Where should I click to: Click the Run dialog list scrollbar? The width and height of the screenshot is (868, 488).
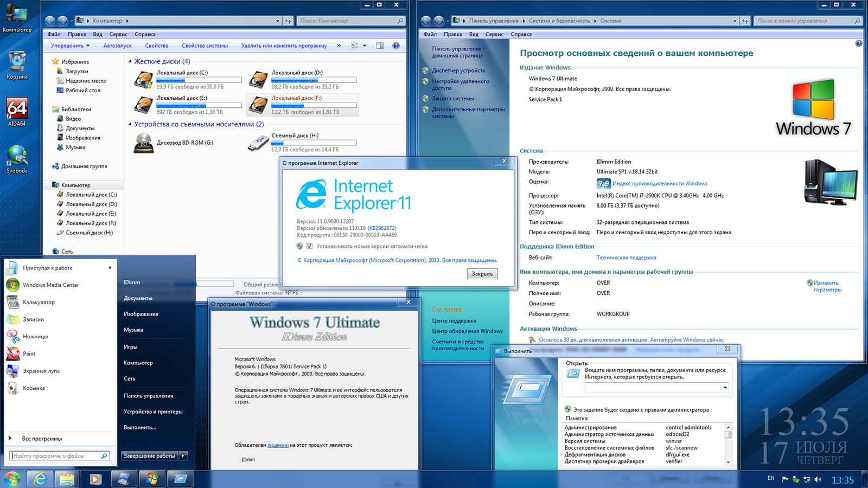728,445
